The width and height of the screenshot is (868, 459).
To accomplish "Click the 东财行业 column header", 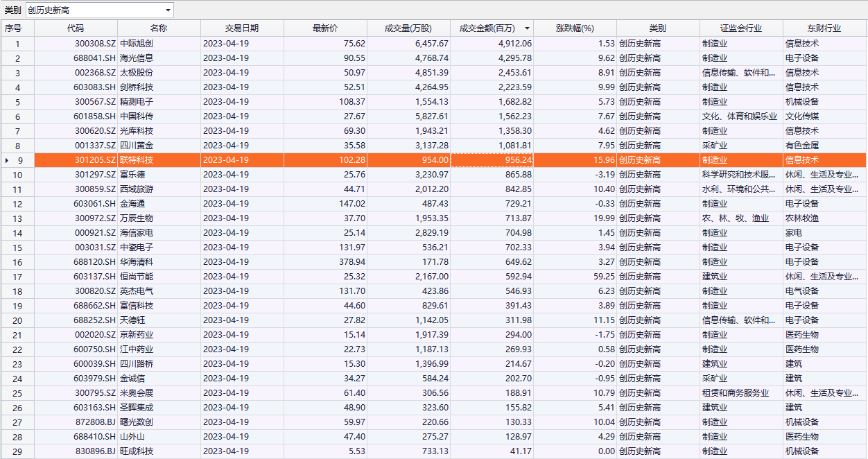I will point(824,28).
